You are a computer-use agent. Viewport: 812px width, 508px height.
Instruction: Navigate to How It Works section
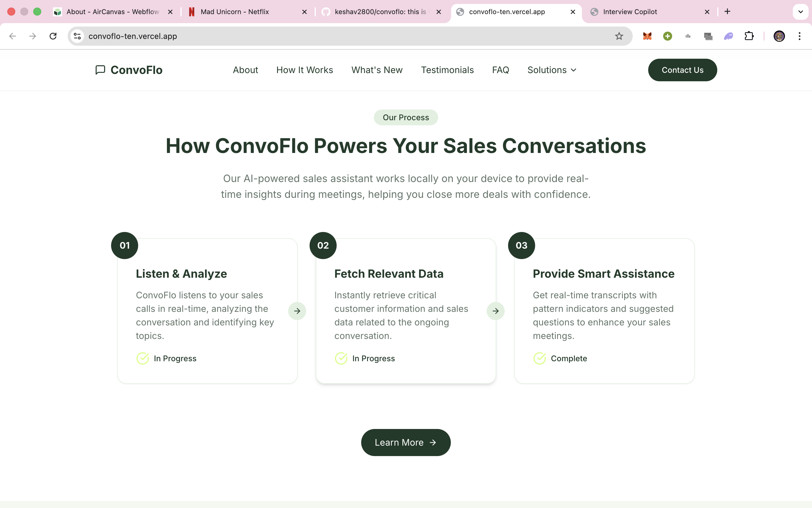305,70
